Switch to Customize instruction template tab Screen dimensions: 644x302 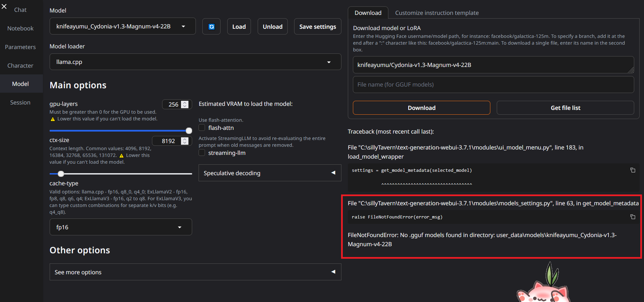tap(437, 13)
